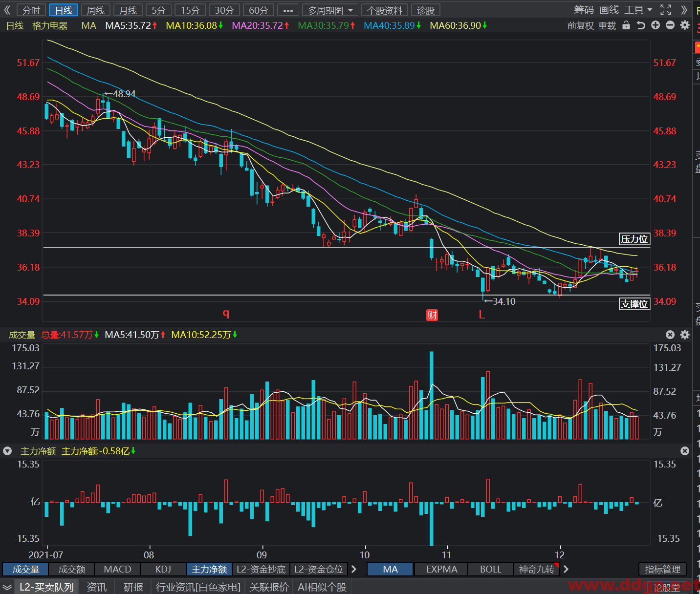Open the 多周期图 dropdown
The width and height of the screenshot is (700, 594).
point(330,10)
